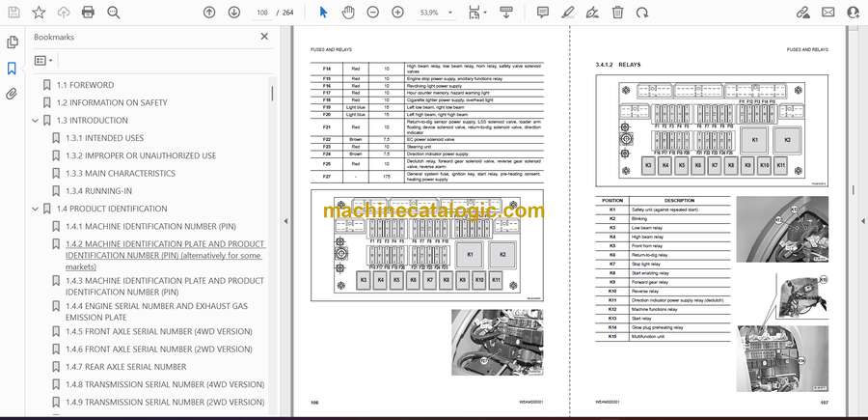The image size is (868, 420).
Task: Print the document with the printer icon
Action: (x=88, y=13)
